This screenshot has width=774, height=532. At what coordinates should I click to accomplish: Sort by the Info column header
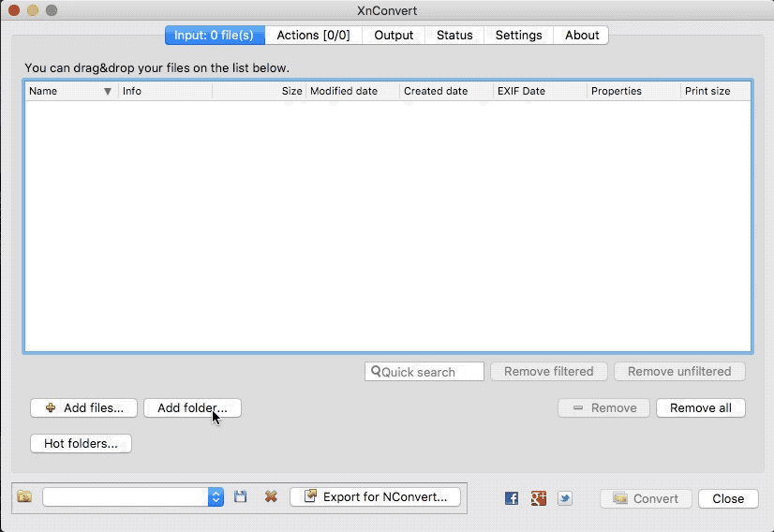pyautogui.click(x=165, y=91)
